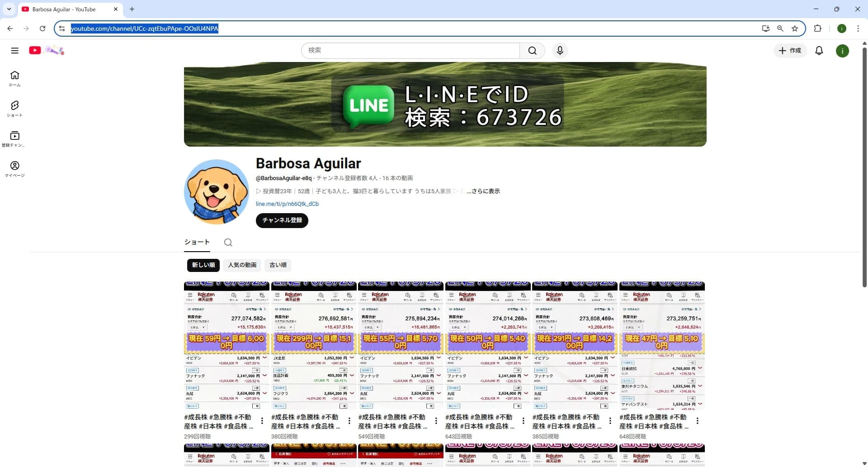
Task: Open the short showing 274,014,268 total
Action: pyautogui.click(x=488, y=346)
